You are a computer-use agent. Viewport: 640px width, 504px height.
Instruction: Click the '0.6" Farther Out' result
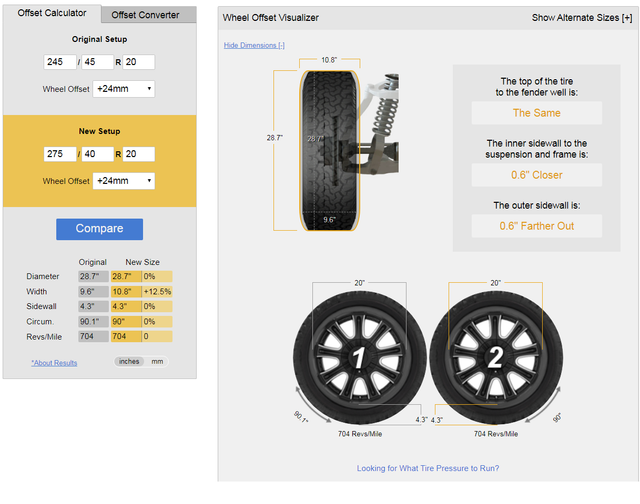click(x=537, y=226)
